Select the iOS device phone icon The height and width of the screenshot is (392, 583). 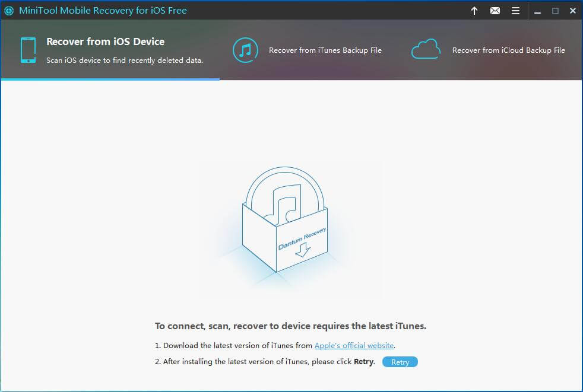(28, 49)
